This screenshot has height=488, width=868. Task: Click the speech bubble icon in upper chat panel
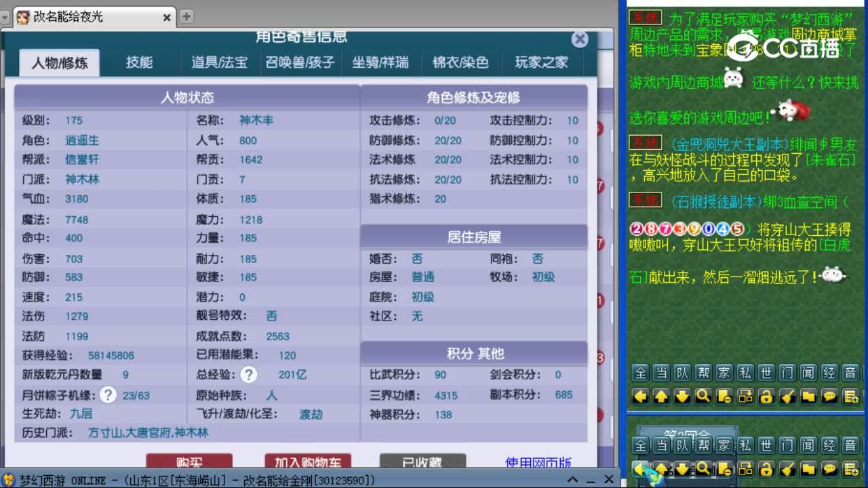pos(829,396)
